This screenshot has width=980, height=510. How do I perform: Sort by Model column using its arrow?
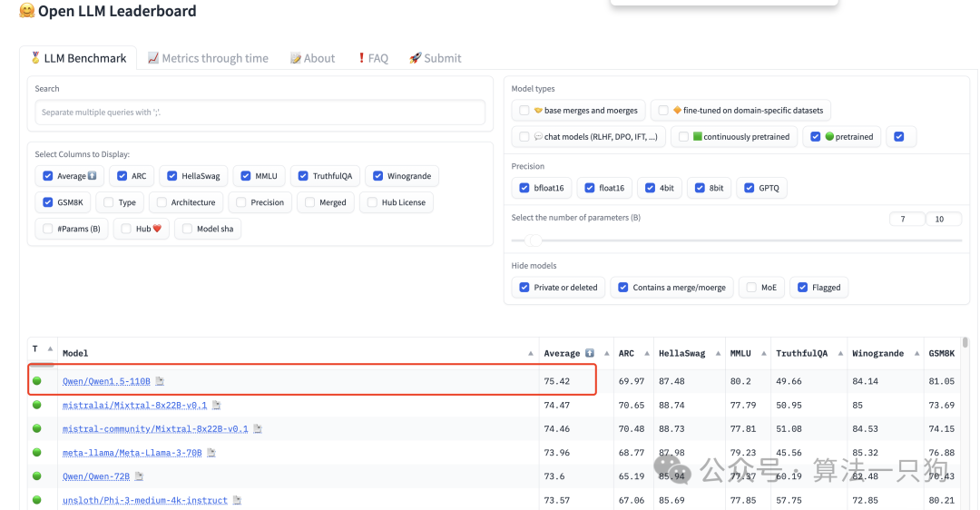531,354
